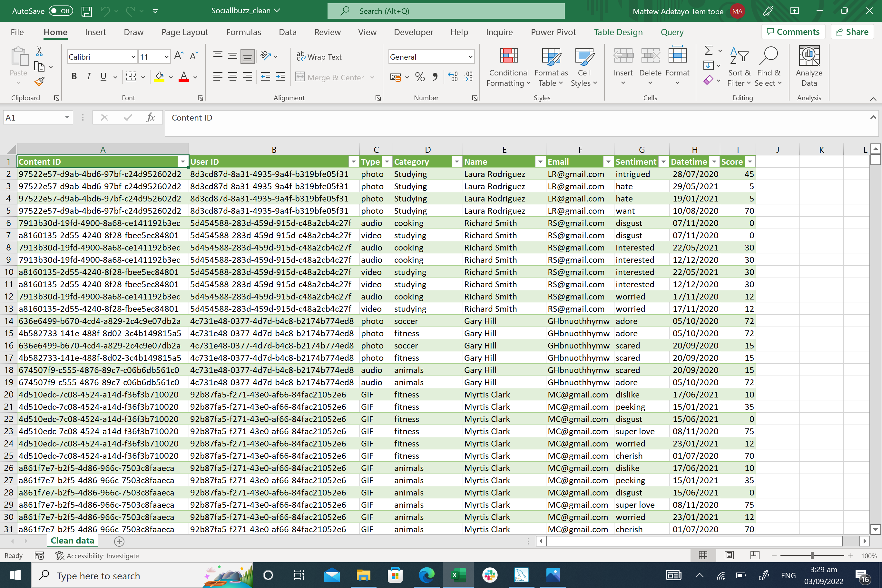Click Conditional Formatting button
Image resolution: width=882 pixels, height=588 pixels.
[508, 67]
